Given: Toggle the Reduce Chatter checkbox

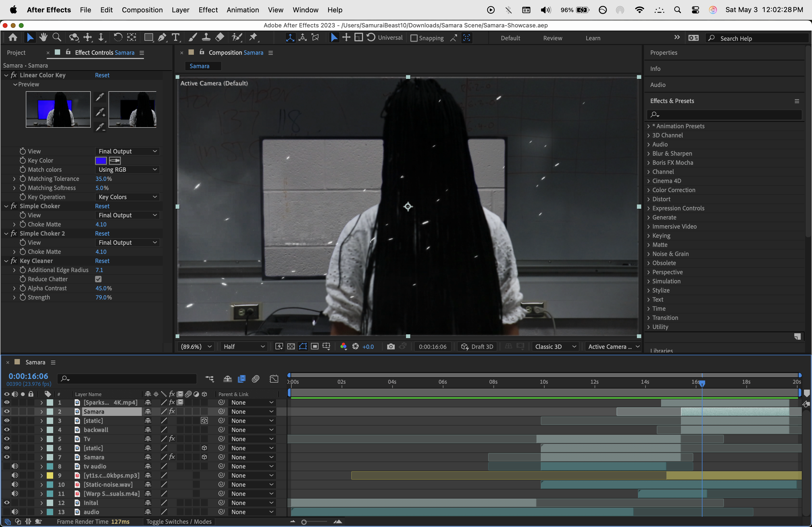Looking at the screenshot, I should (x=98, y=279).
